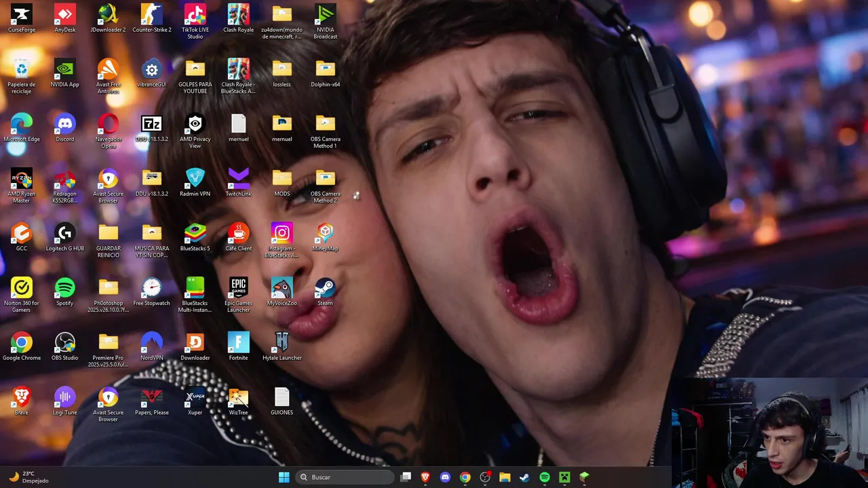
Task: Open the mernuel folder
Action: pos(282,128)
